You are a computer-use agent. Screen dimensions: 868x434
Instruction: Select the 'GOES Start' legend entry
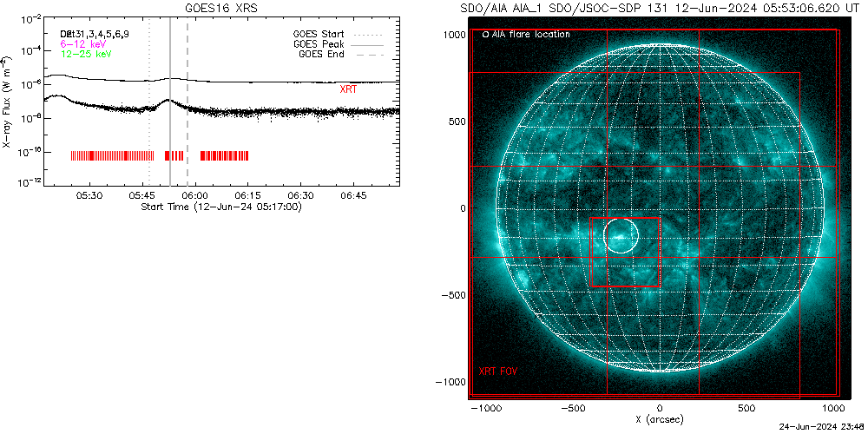click(x=319, y=34)
